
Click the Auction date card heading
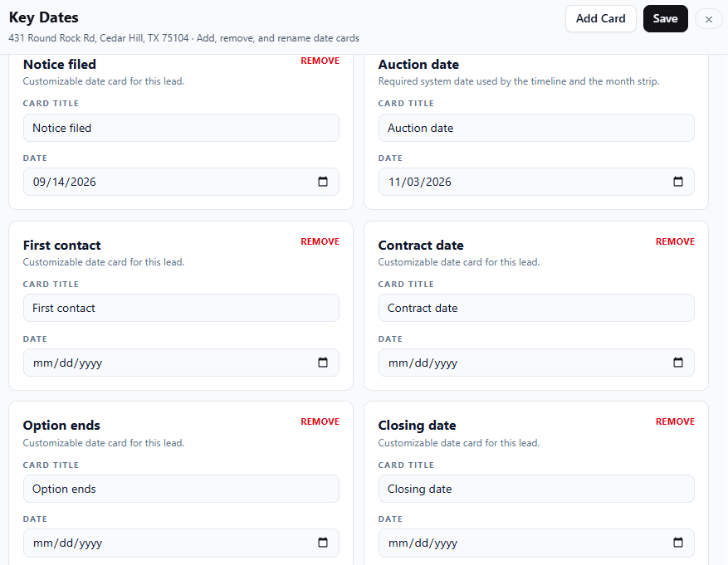418,64
